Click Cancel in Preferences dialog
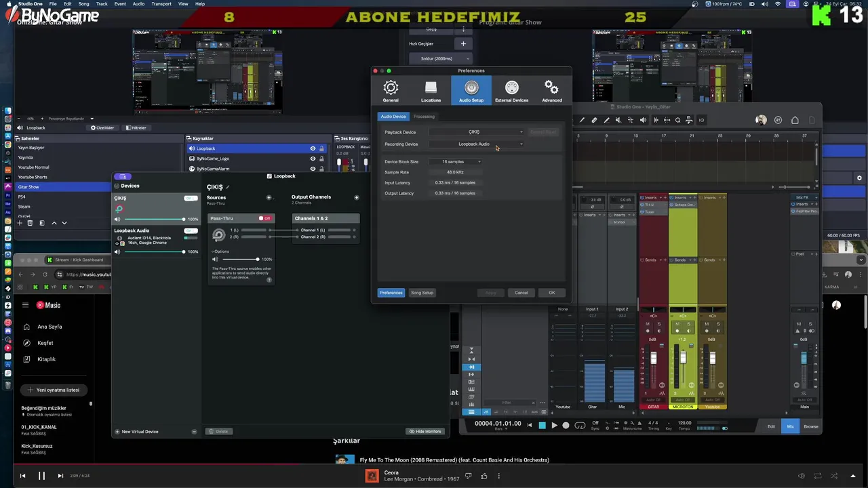The width and height of the screenshot is (868, 488). pos(521,293)
